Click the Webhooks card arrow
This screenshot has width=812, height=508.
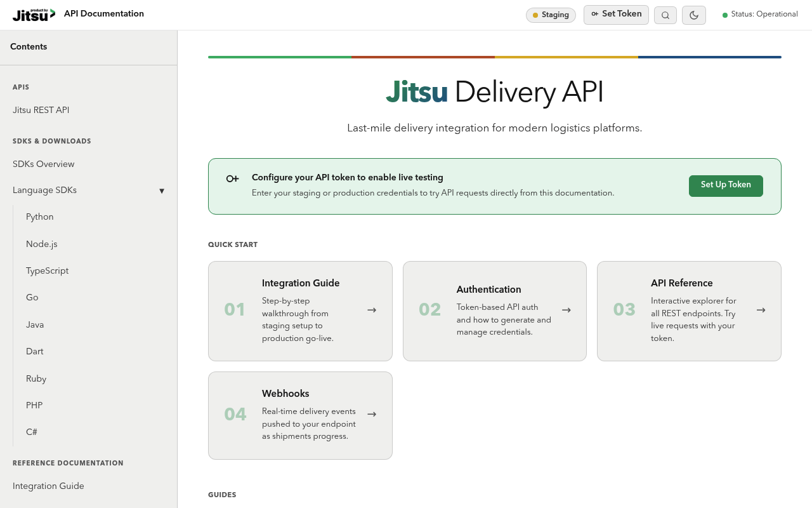point(372,414)
